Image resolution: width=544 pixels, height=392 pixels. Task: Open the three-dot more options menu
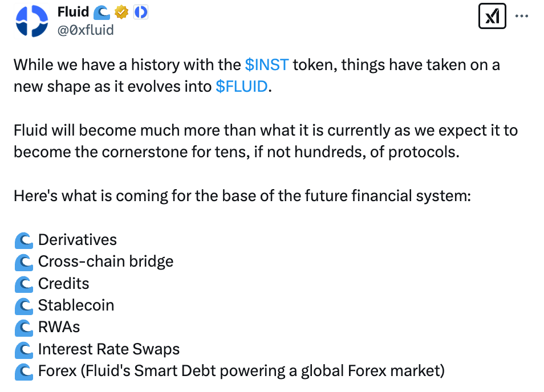(x=522, y=17)
